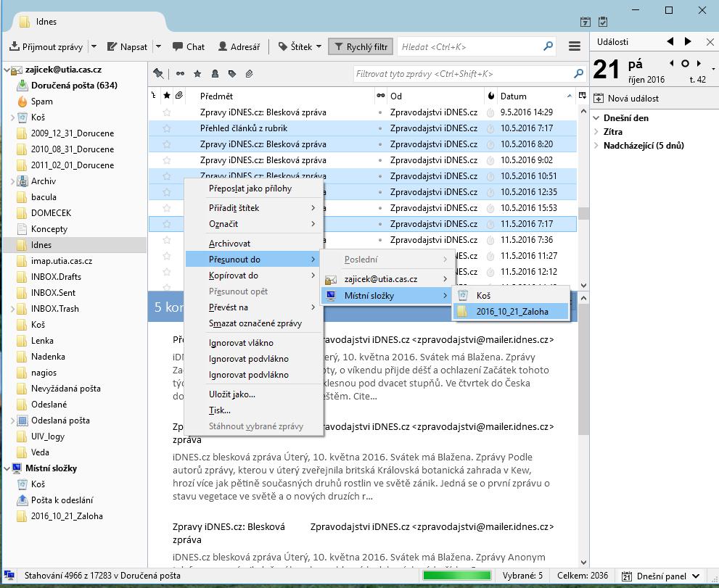
Task: Open the Přijmout zprávy dropdown arrow
Action: (x=94, y=46)
